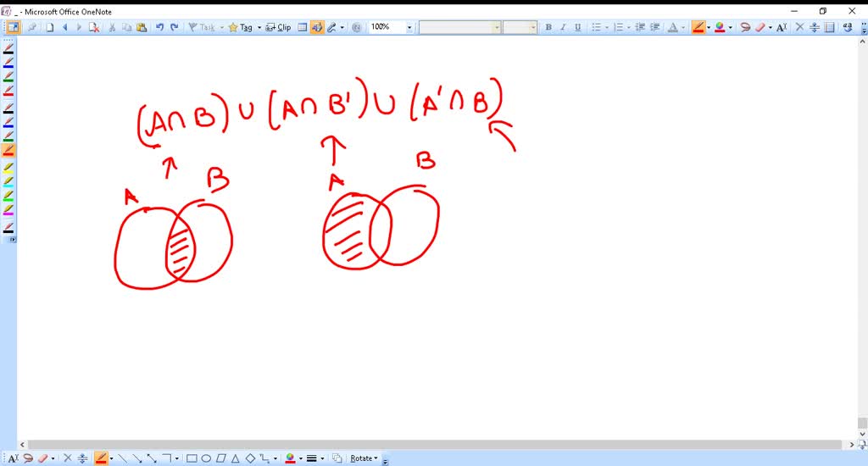The height and width of the screenshot is (466, 868).
Task: Select the Eraser tool in top toolbar
Action: click(760, 27)
